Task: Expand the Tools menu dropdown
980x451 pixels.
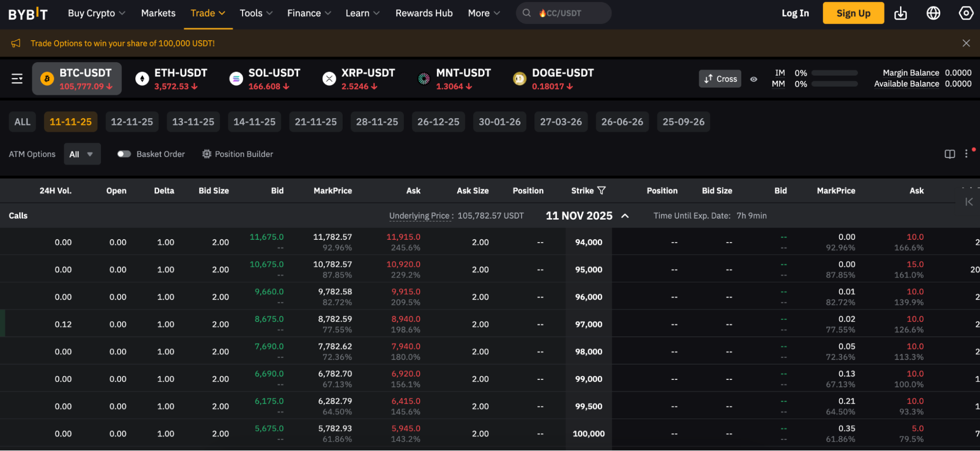Action: [x=255, y=13]
